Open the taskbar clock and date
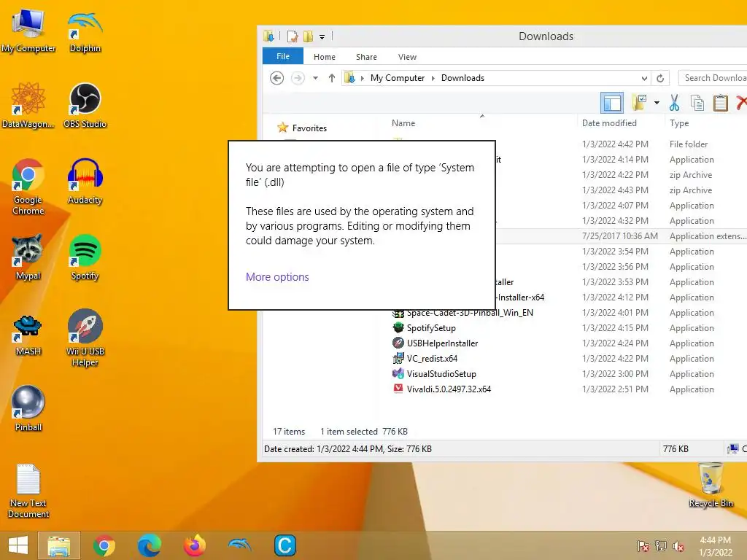 click(715, 545)
